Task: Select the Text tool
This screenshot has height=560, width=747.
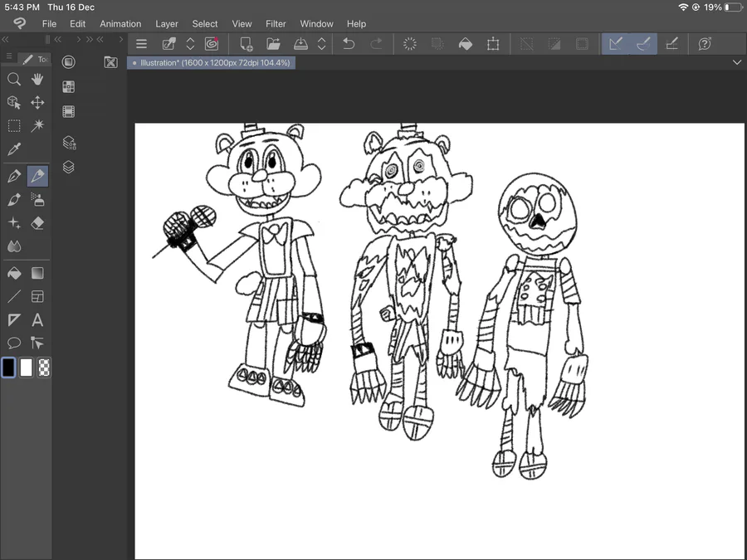Action: pyautogui.click(x=37, y=320)
